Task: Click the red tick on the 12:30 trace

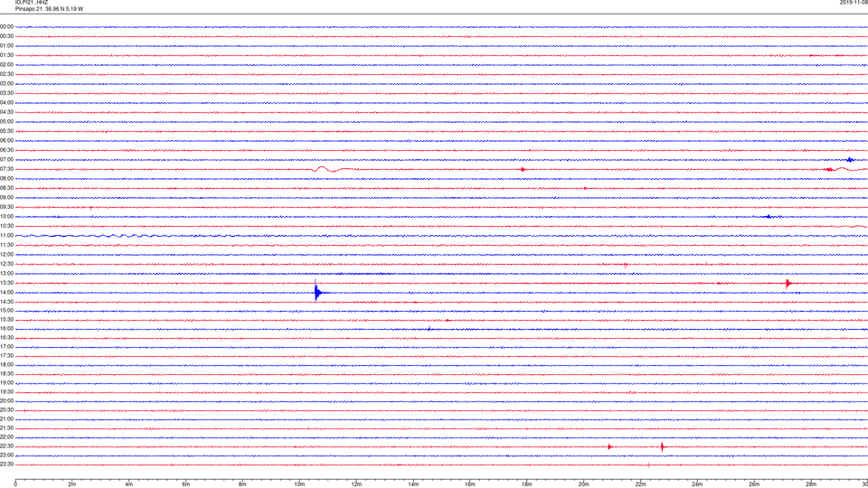Action: [x=626, y=266]
